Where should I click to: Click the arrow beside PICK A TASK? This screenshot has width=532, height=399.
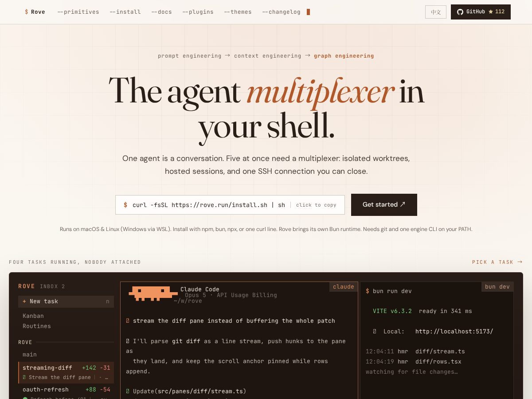pyautogui.click(x=520, y=262)
